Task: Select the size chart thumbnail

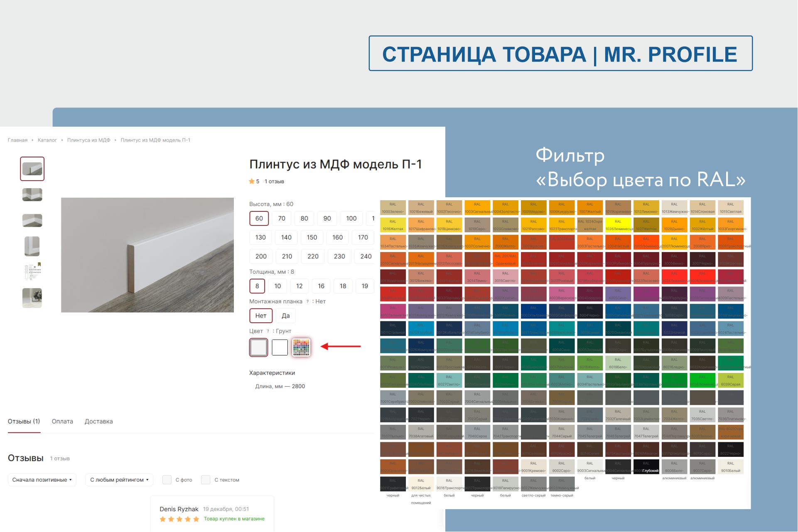Action: pyautogui.click(x=32, y=272)
